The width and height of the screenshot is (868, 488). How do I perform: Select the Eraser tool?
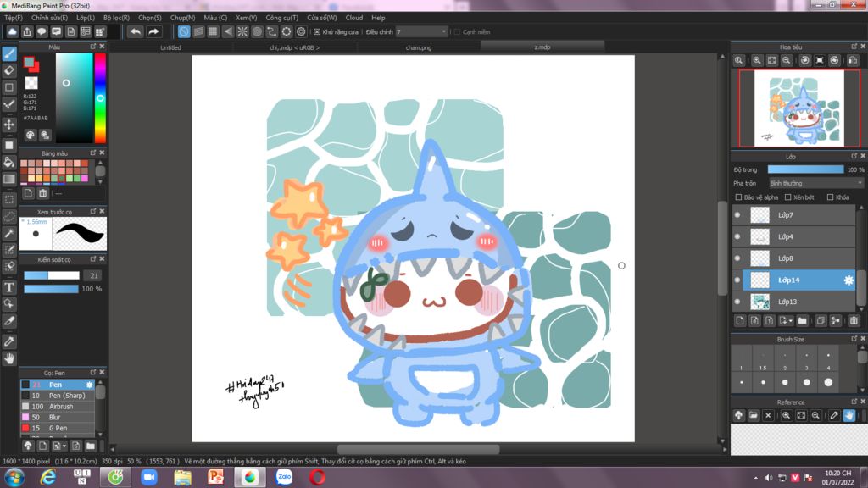(9, 70)
